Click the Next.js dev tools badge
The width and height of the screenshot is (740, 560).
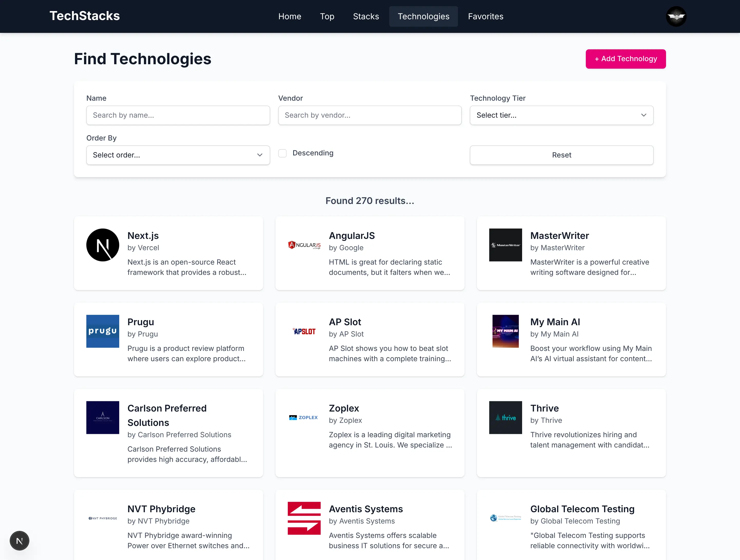(20, 540)
